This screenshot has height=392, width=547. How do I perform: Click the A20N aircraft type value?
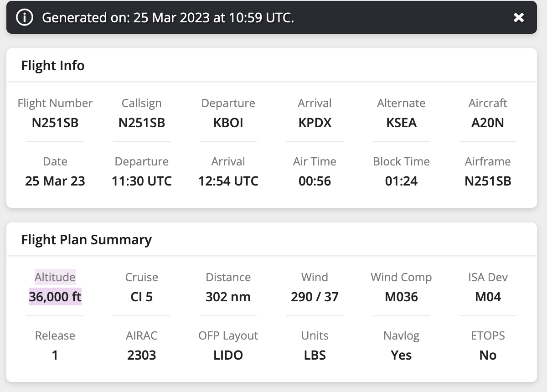(488, 123)
